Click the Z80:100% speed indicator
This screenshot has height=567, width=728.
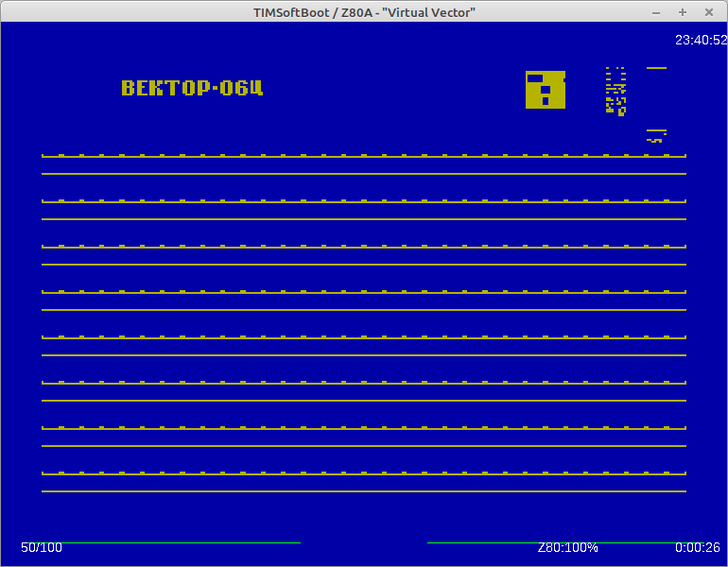point(567,548)
